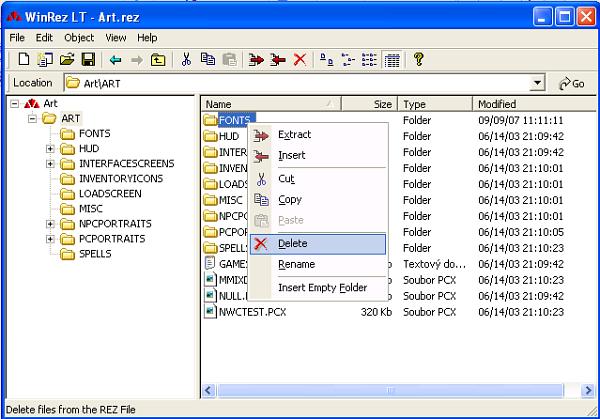This screenshot has height=419, width=600.
Task: Choose Cut from the context menu
Action: click(318, 179)
